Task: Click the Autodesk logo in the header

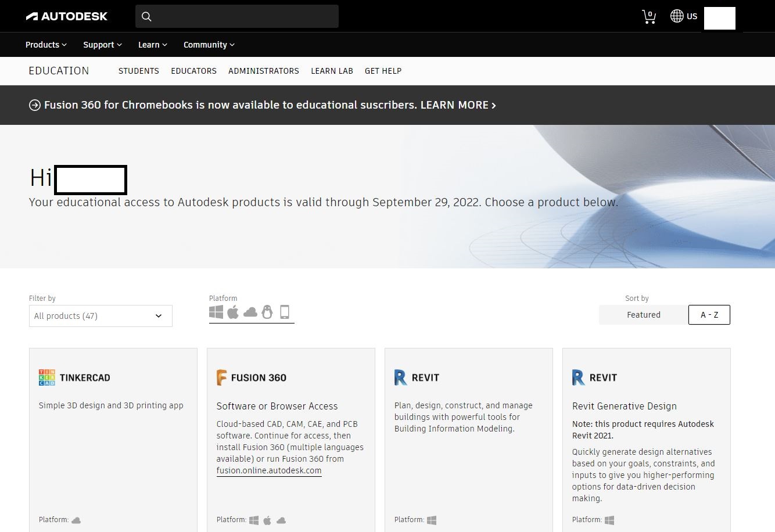Action: (66, 16)
